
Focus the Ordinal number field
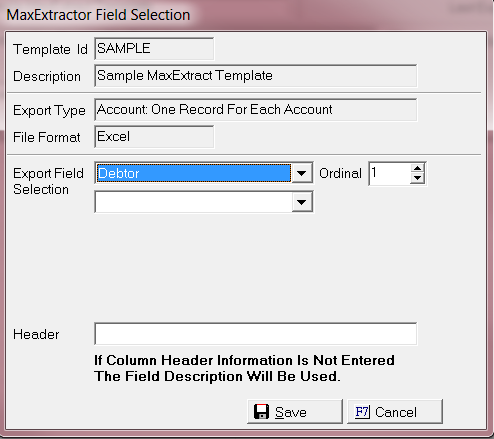pos(390,173)
